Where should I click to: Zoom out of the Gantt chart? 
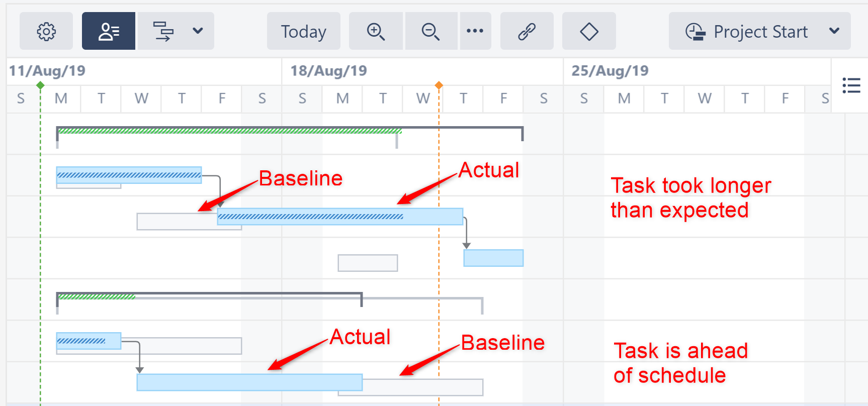(x=430, y=32)
